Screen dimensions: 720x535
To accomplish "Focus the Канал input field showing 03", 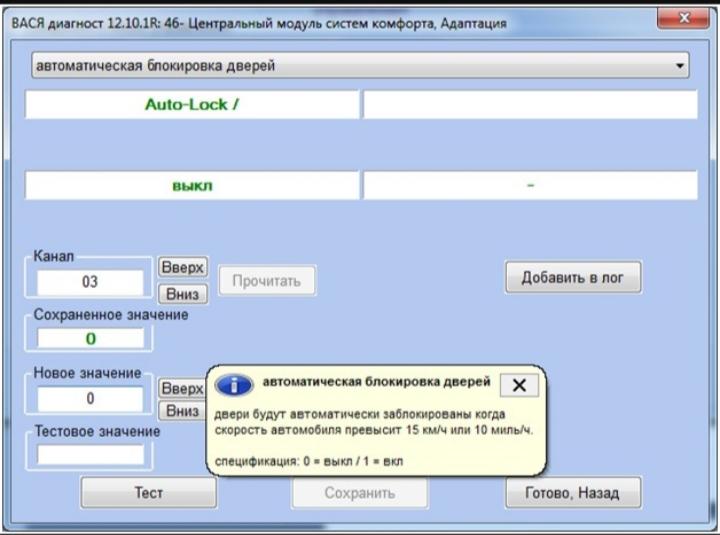I will click(91, 282).
